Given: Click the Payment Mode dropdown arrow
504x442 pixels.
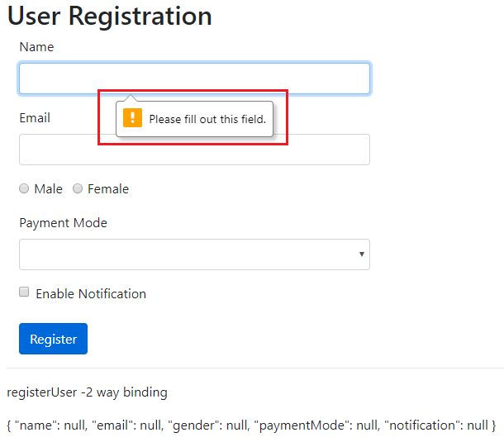Looking at the screenshot, I should click(361, 254).
